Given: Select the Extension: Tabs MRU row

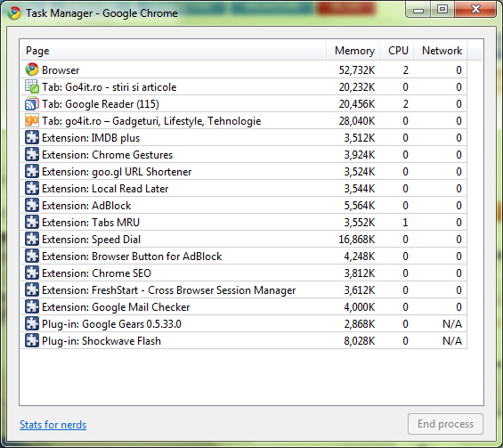Looking at the screenshot, I should click(244, 223).
